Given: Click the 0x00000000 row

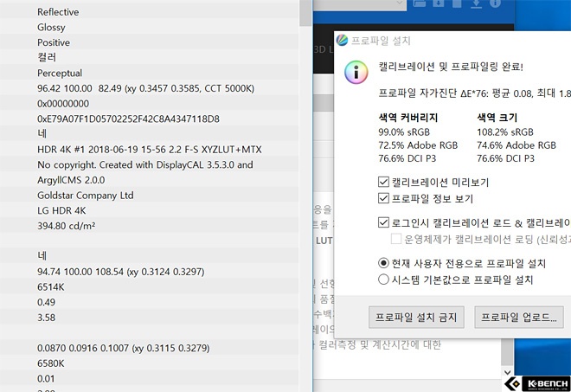Looking at the screenshot, I should pos(150,104).
